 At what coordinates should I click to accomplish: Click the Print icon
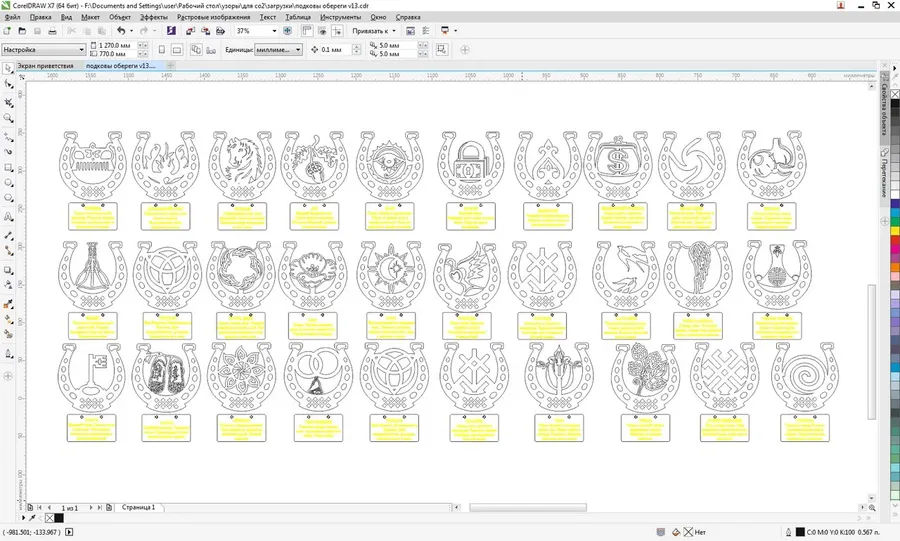[52, 31]
